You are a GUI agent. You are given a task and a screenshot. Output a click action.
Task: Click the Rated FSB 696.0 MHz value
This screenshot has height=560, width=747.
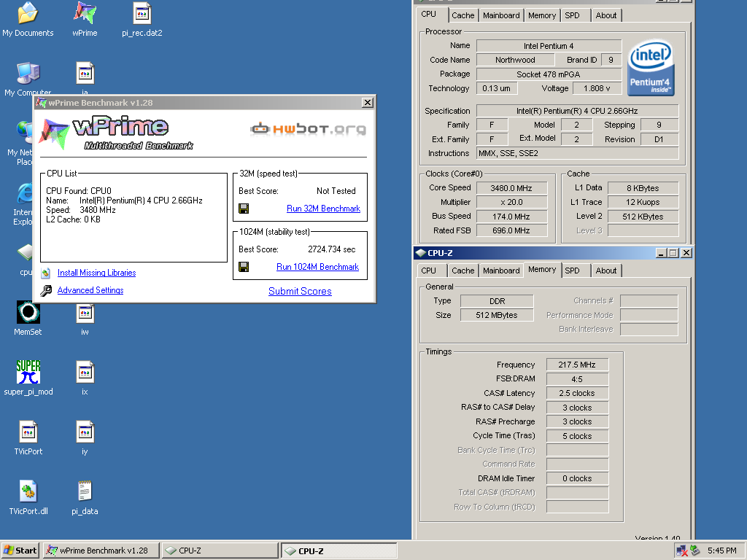click(511, 230)
